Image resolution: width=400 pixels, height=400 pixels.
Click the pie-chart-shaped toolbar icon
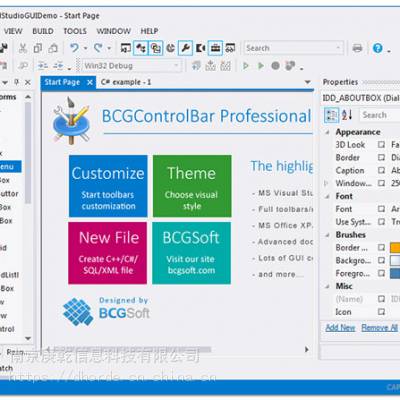(x=171, y=48)
